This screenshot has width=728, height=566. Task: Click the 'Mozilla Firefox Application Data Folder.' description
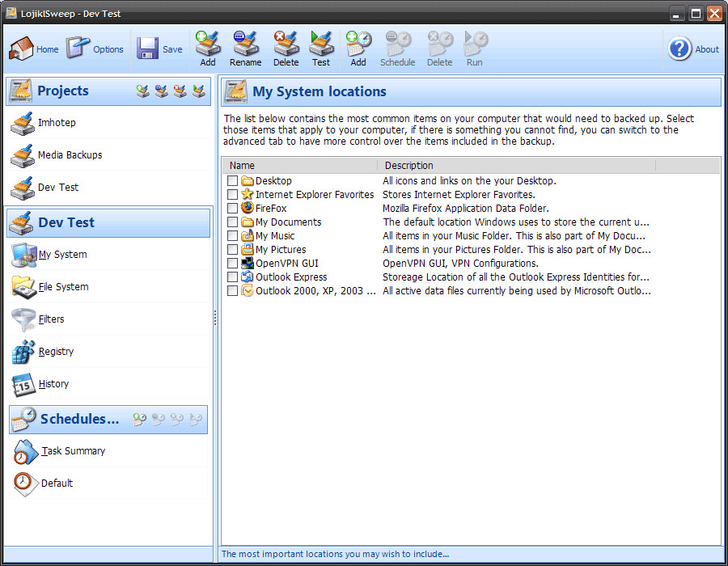click(x=466, y=209)
